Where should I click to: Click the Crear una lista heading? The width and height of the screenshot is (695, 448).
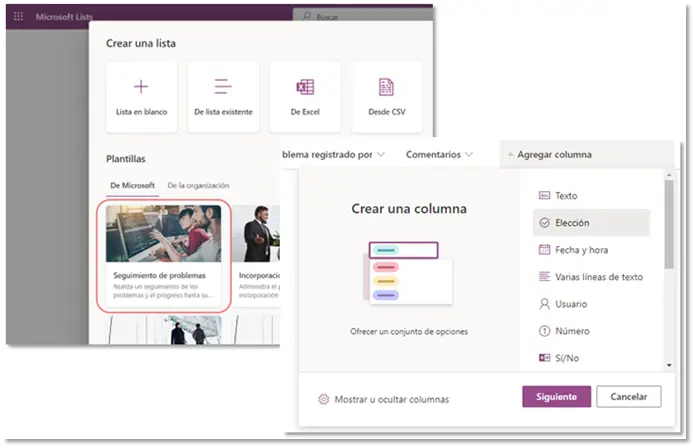pos(141,43)
